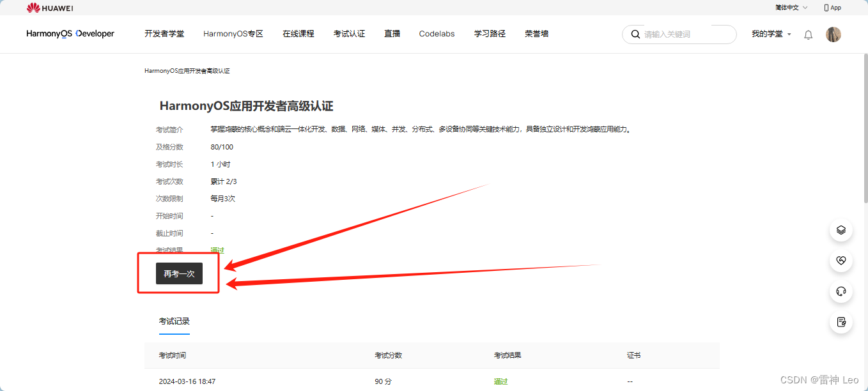This screenshot has width=868, height=391.
Task: Click the 80/100 passing score value
Action: (x=222, y=147)
